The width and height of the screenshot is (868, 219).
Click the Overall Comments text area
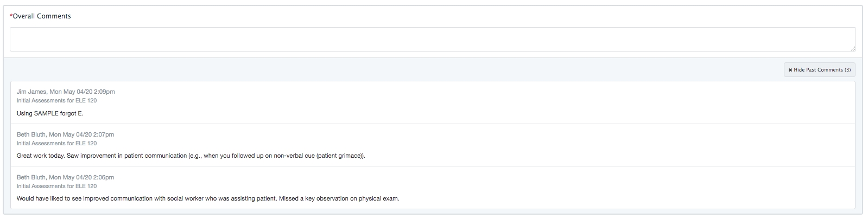433,40
